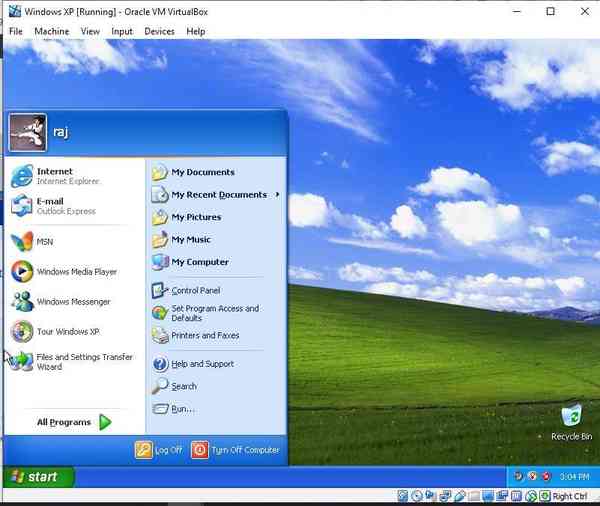Click the green start button
Screen dimensions: 600x506
coord(38,477)
